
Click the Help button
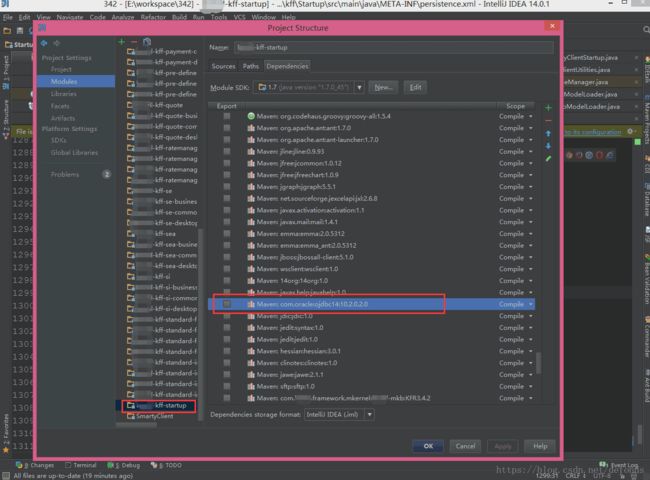540,446
